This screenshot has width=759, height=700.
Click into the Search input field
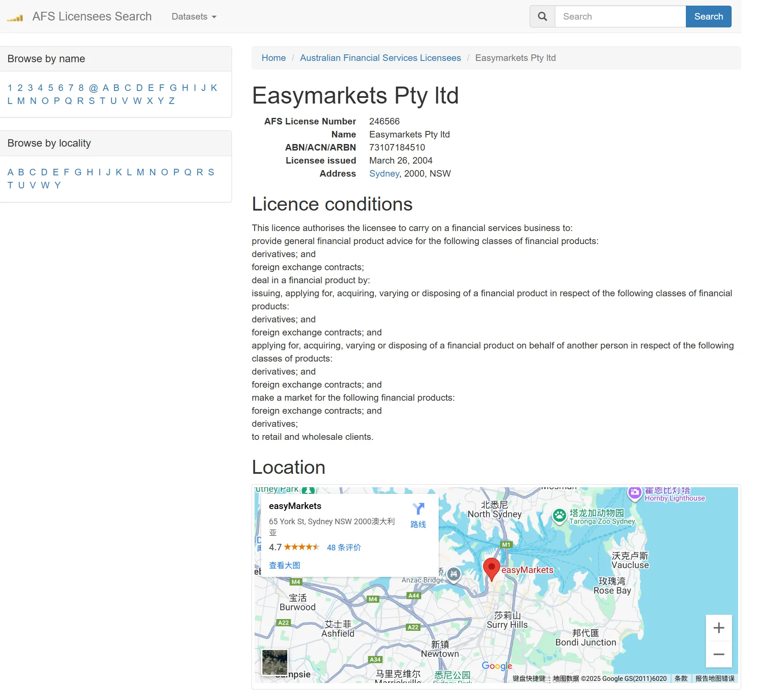(x=620, y=17)
